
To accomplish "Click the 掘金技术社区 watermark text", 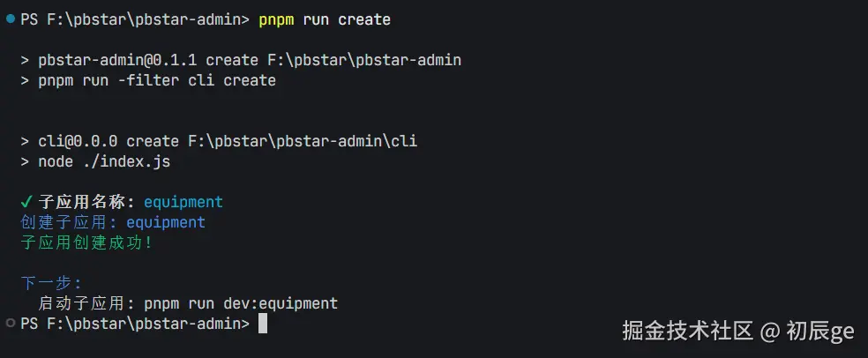I will (688, 331).
